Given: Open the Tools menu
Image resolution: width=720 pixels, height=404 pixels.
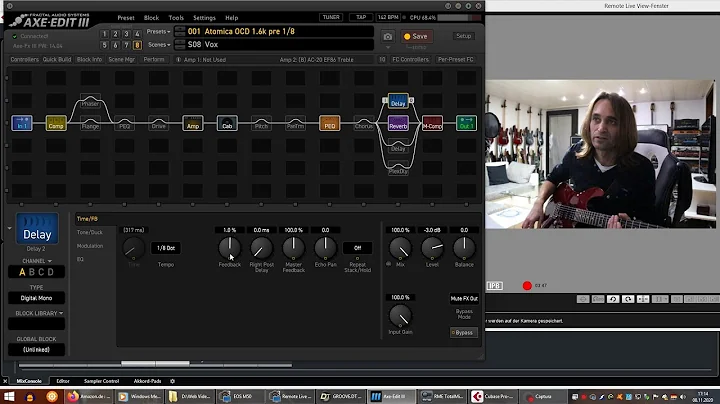Looking at the screenshot, I should pyautogui.click(x=176, y=18).
